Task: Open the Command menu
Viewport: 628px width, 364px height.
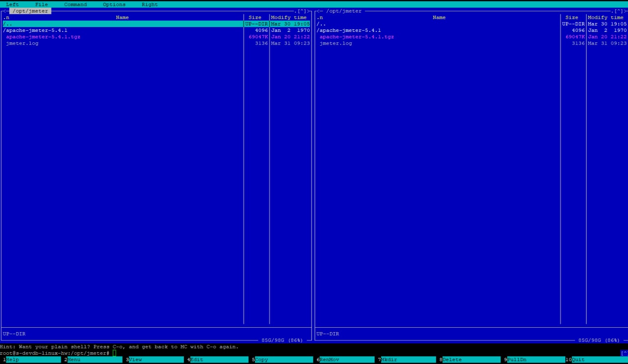Action: pyautogui.click(x=76, y=4)
